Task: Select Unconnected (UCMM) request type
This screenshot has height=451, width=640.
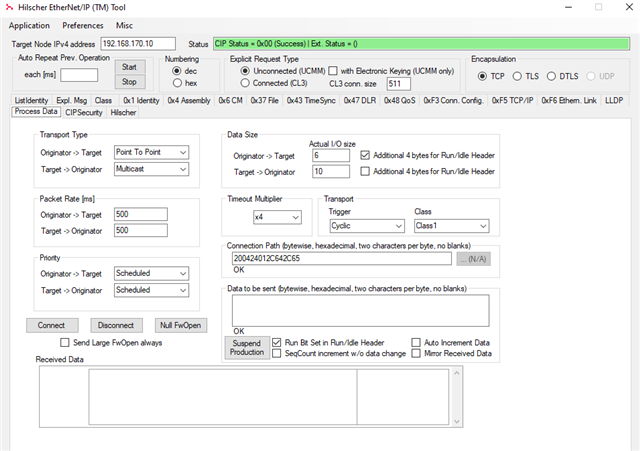Action: click(245, 71)
